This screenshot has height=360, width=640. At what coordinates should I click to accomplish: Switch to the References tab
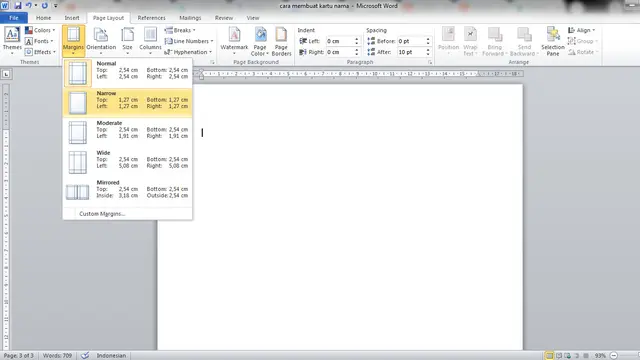[x=151, y=18]
